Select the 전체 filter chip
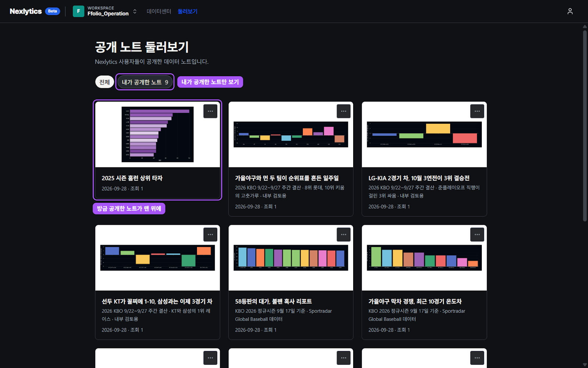The width and height of the screenshot is (588, 368). pyautogui.click(x=105, y=82)
